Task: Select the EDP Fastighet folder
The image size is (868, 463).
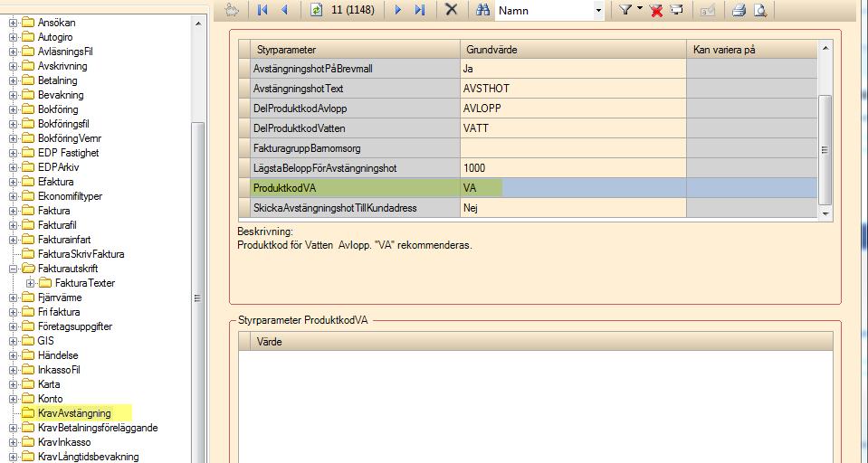Action: click(69, 153)
